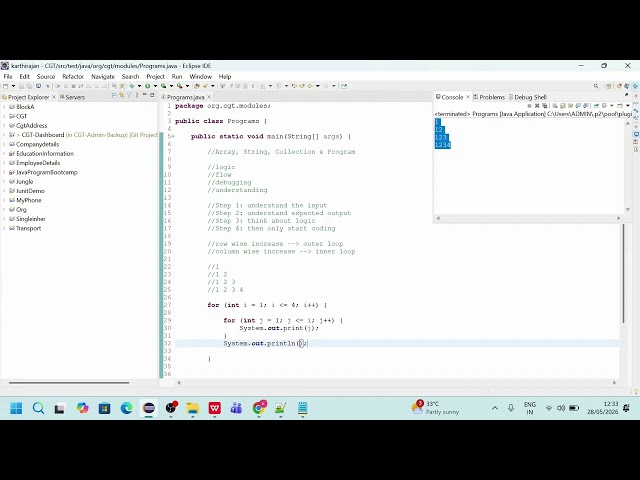The height and width of the screenshot is (480, 640).
Task: Maximize the Project Explorer view
Action: (152, 95)
